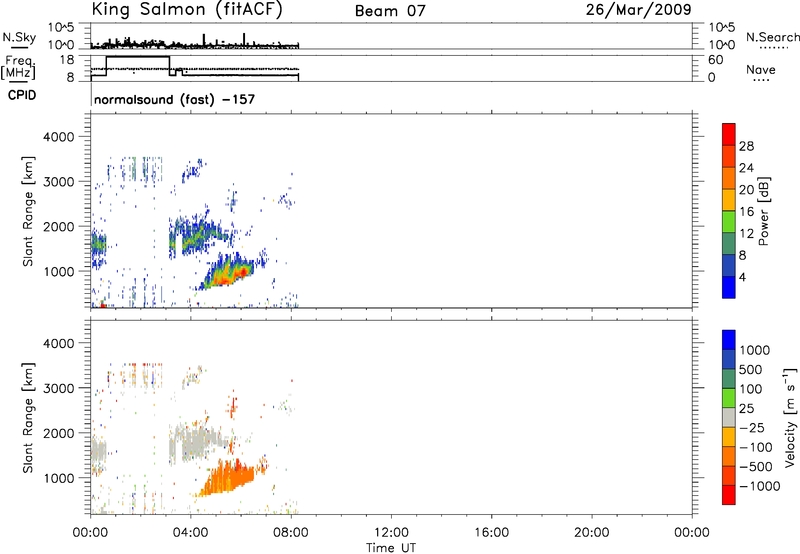Click the large orange velocity patch near 1000 km
Viewport: 800px width, 554px height.
228,479
